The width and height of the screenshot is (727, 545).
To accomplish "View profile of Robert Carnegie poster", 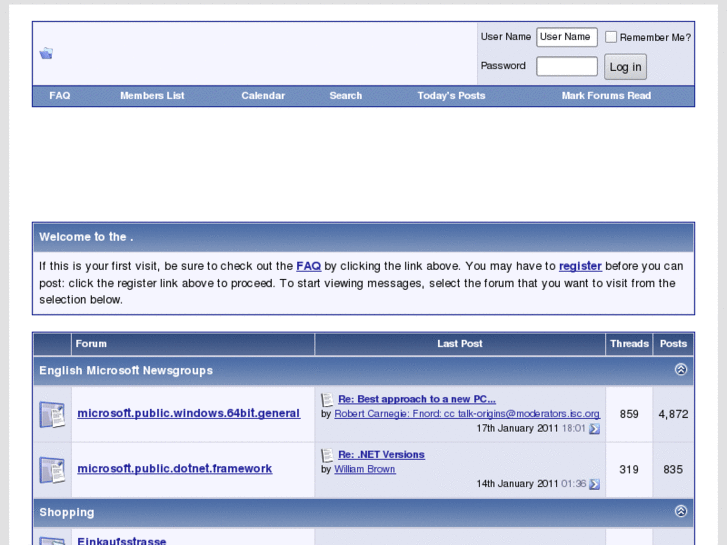I will coord(467,414).
